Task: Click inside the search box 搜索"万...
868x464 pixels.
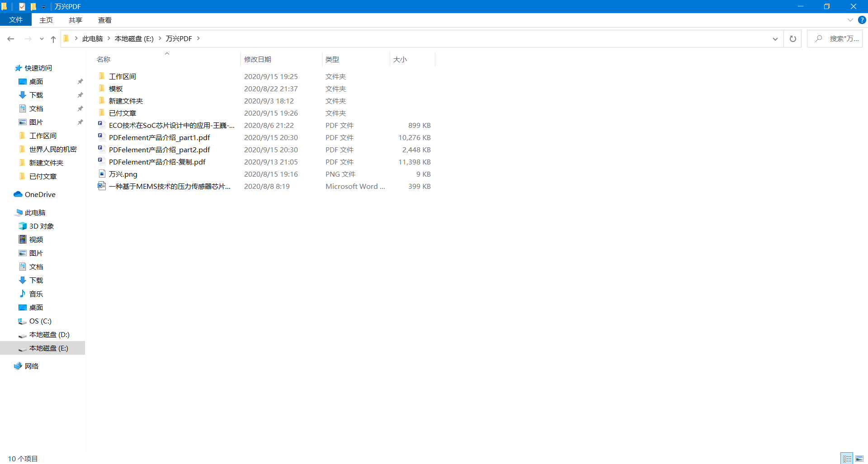Action: 835,39
